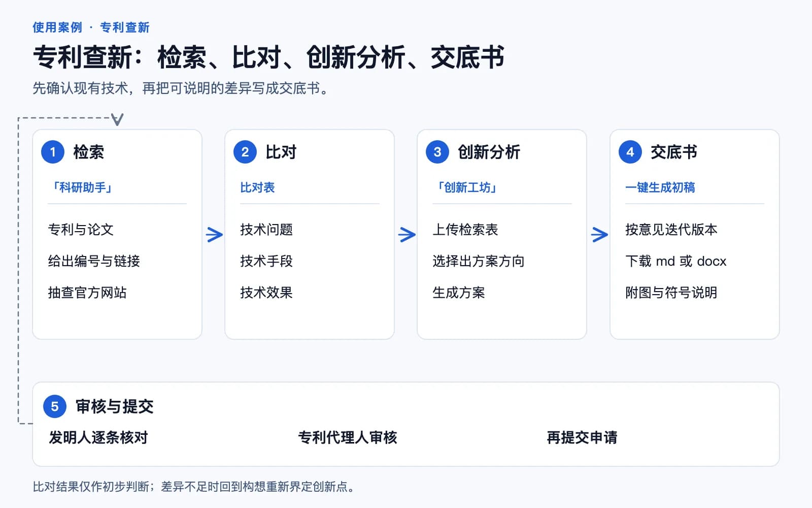Click the step 3 badge beside 创新分析

pos(437,152)
